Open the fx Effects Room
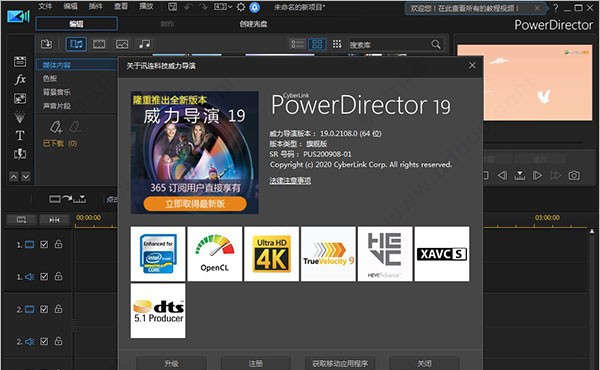The width and height of the screenshot is (600, 370). 20,80
